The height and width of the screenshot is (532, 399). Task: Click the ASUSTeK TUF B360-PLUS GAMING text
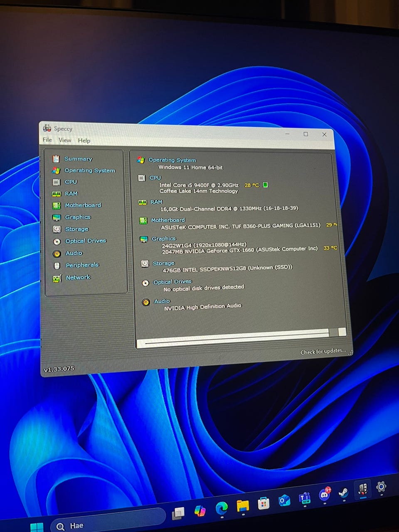[x=241, y=226]
